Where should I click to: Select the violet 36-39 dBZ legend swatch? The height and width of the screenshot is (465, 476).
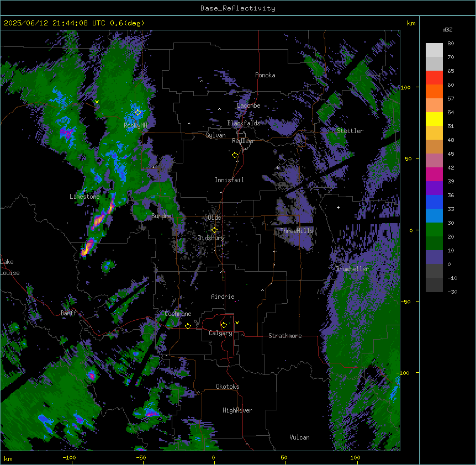point(434,188)
